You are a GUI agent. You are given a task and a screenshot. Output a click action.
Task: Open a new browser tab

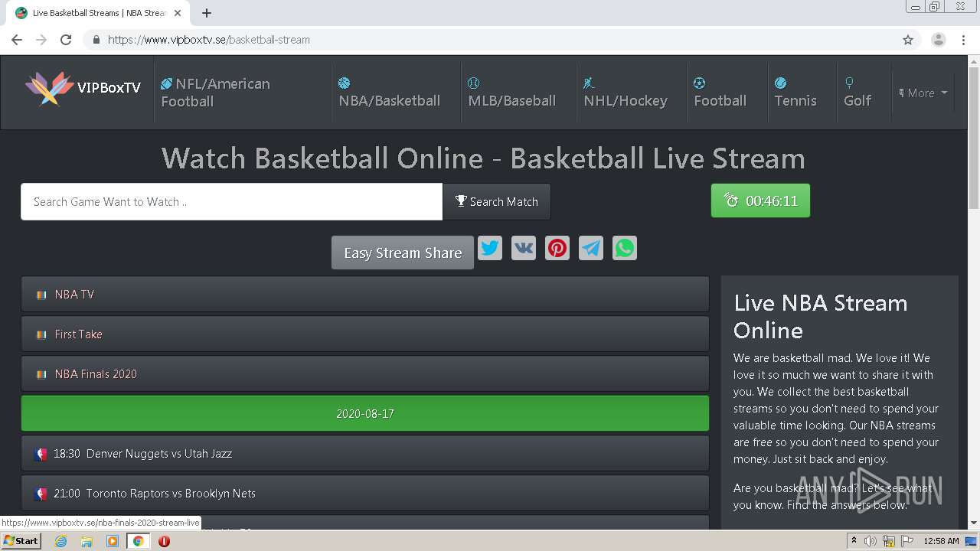[x=207, y=13]
